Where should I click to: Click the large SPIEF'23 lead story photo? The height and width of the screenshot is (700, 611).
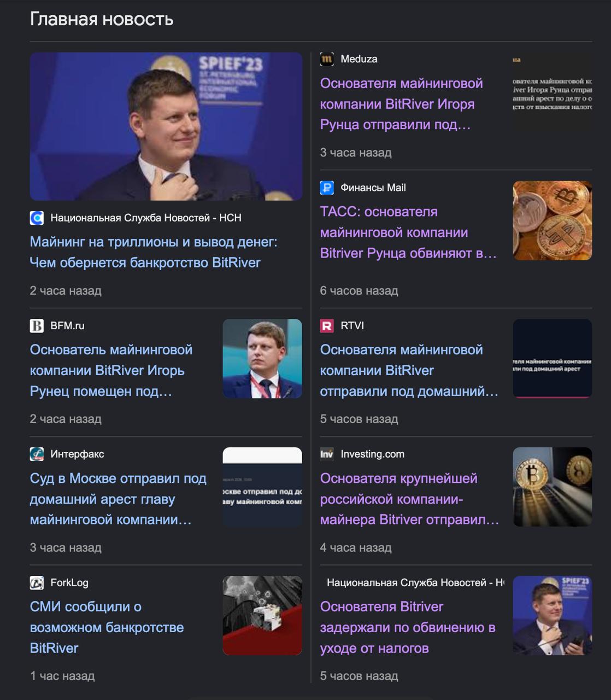coord(166,126)
